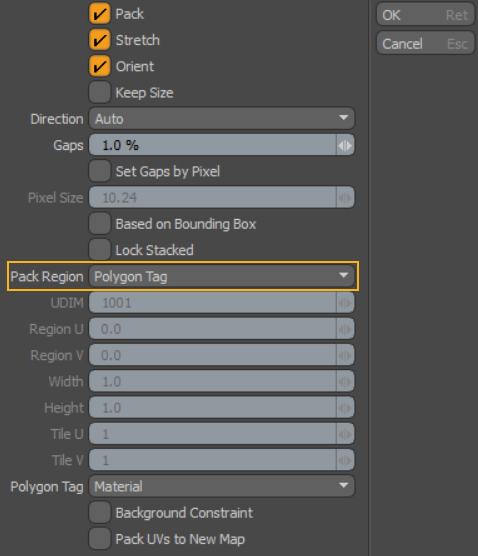478x556 pixels.
Task: Enable the Keep Size checkbox
Action: [x=99, y=92]
